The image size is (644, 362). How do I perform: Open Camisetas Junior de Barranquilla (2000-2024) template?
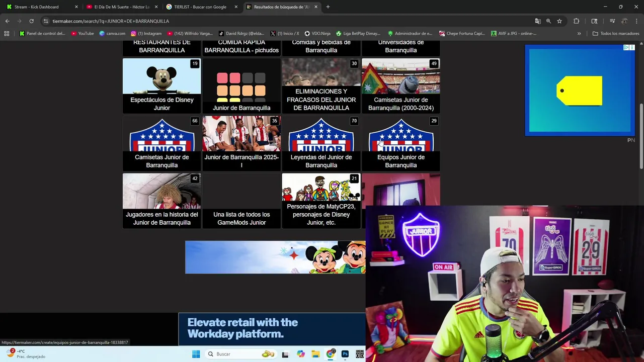coord(401,86)
